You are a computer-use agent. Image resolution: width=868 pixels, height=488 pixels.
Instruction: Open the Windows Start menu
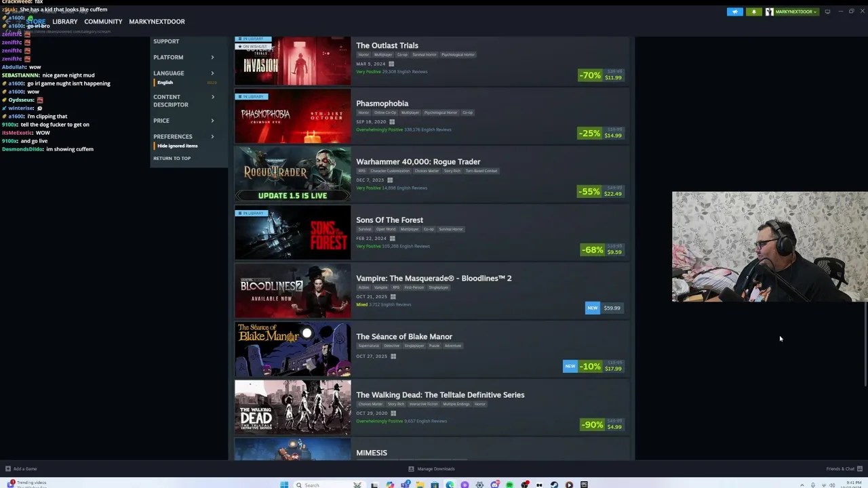coord(284,485)
